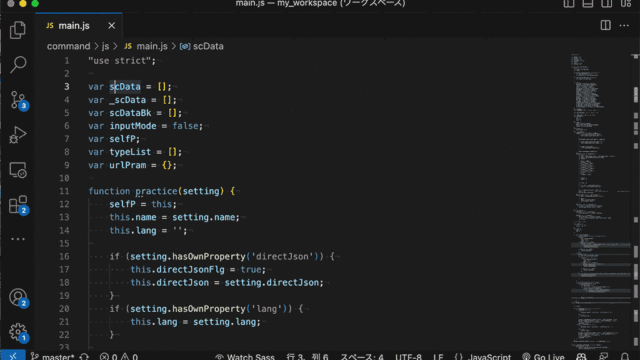This screenshot has height=360, width=640.
Task: Show additional views ellipsis in activity bar
Action: coord(18,239)
